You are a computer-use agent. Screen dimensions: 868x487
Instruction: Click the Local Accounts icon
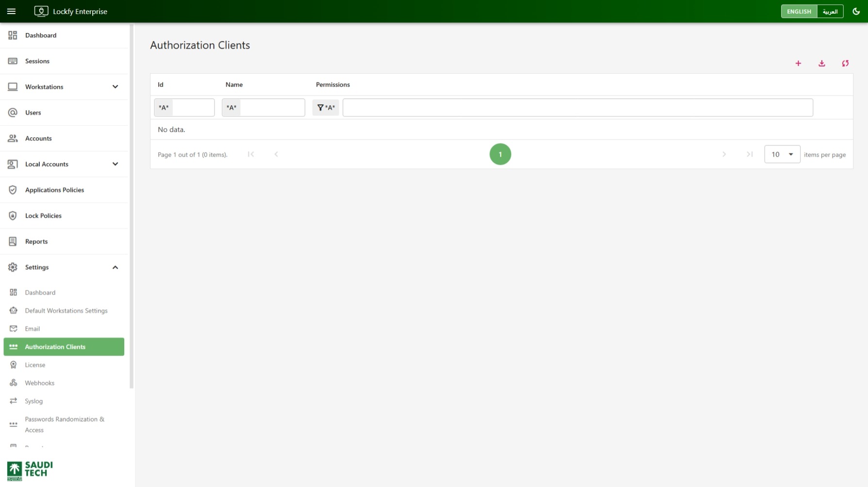(x=13, y=164)
